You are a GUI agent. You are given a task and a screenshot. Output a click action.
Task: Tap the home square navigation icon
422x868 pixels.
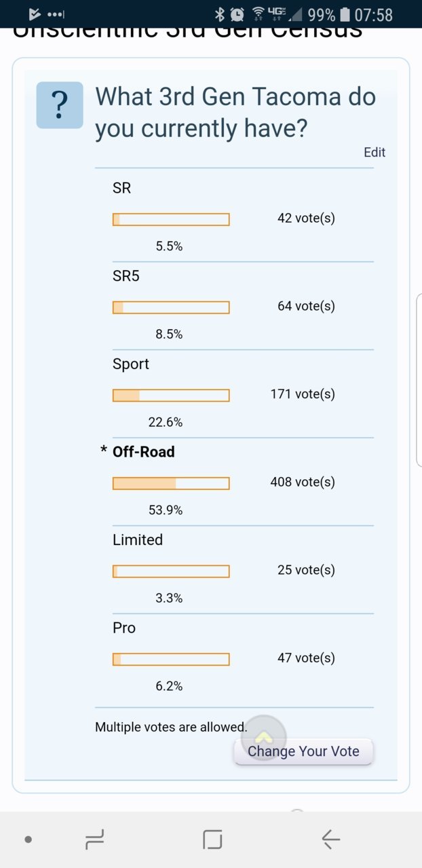tap(212, 839)
